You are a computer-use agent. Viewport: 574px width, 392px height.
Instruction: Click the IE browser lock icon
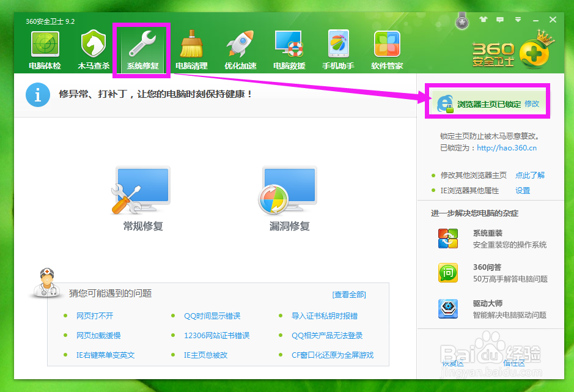pyautogui.click(x=445, y=104)
